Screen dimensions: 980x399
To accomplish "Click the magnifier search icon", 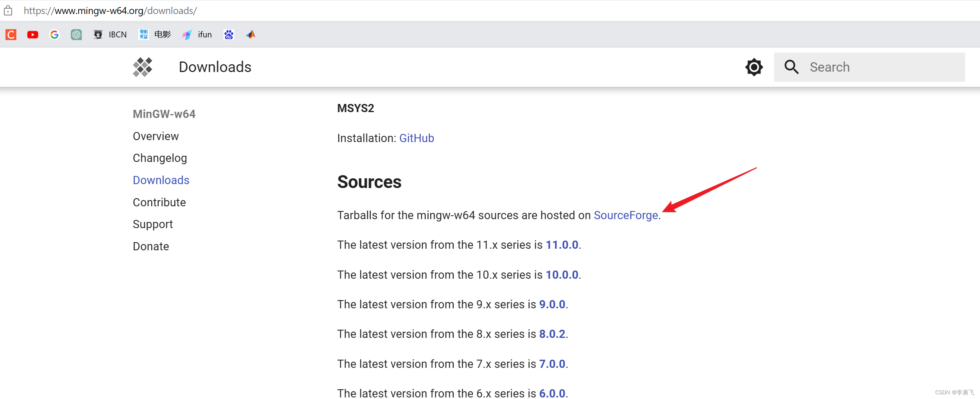I will (x=792, y=67).
